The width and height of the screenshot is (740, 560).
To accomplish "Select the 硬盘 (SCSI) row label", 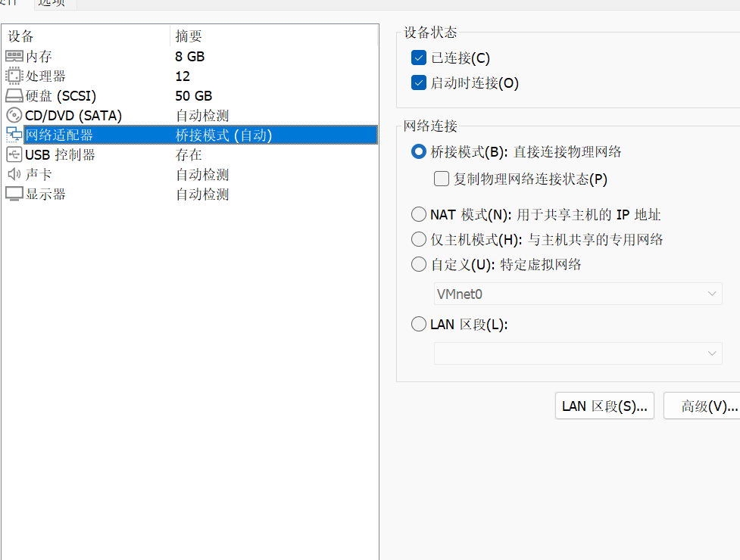I will pos(61,95).
